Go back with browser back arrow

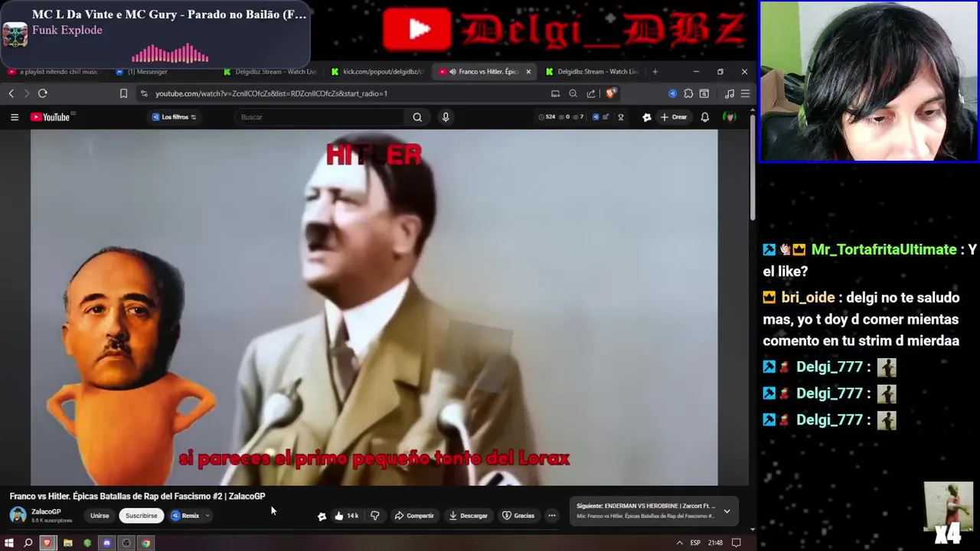tap(11, 93)
